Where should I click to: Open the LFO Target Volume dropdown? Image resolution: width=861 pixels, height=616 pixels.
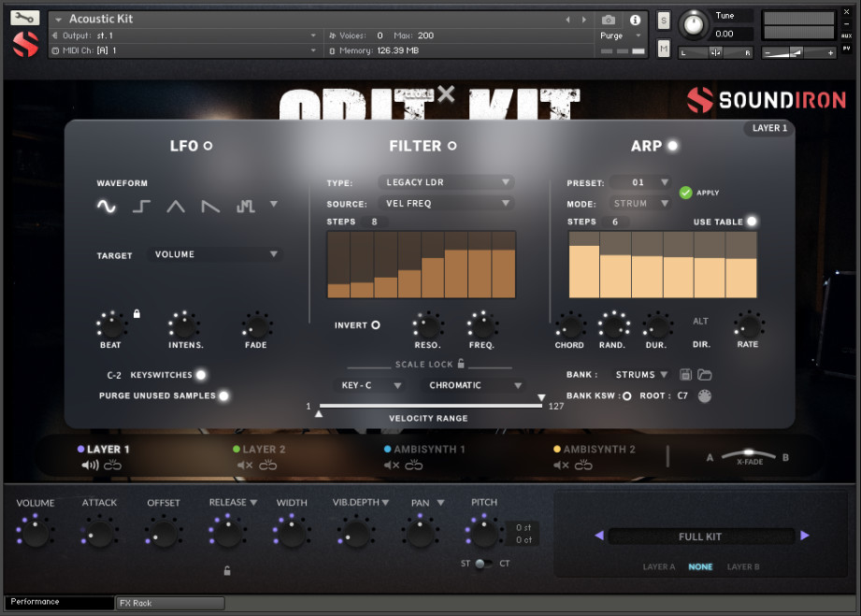click(215, 254)
